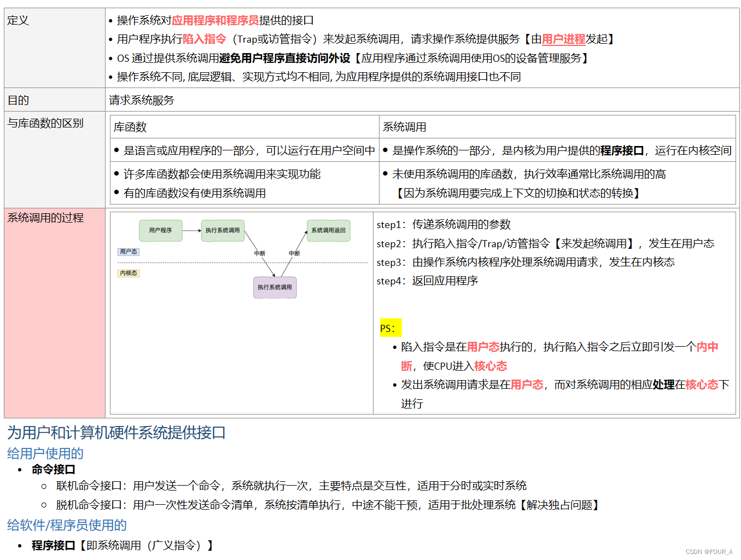Screen dimensions: 741x560
Task: Click step3 line about 内核程序处理
Action: point(526,262)
